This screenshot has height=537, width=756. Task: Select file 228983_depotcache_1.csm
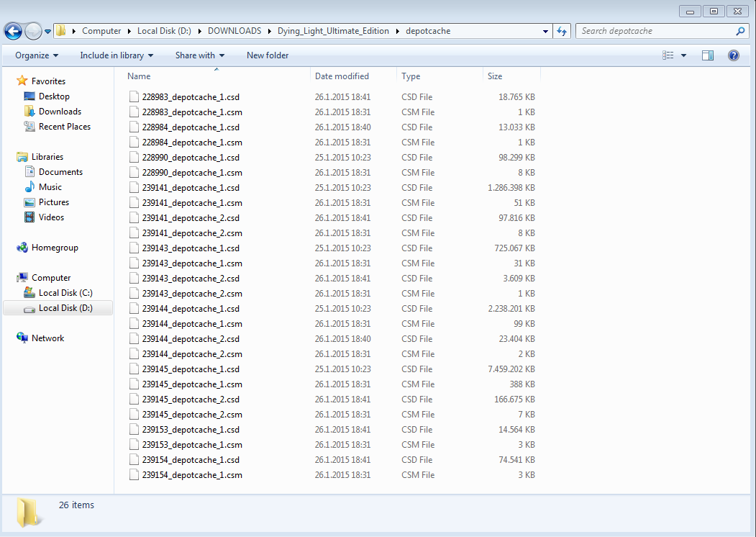coord(192,112)
